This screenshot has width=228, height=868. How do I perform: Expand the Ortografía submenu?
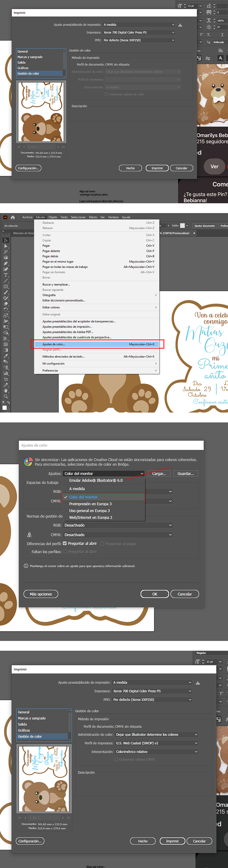pos(156,295)
